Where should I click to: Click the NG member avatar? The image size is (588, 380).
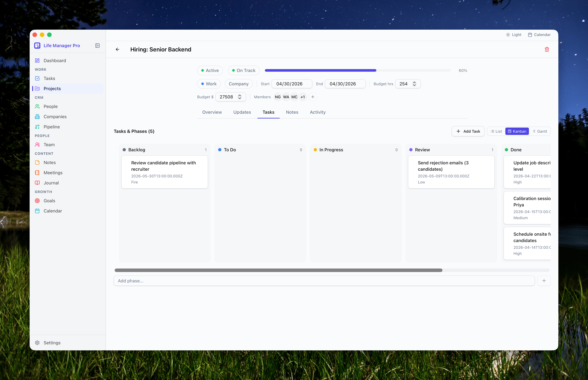[278, 97]
